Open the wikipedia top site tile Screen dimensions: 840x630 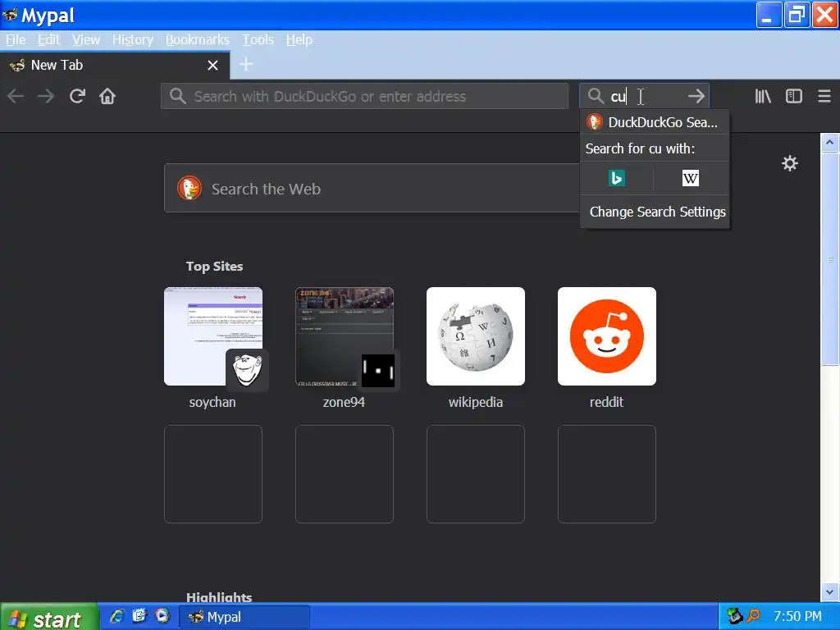pos(476,336)
